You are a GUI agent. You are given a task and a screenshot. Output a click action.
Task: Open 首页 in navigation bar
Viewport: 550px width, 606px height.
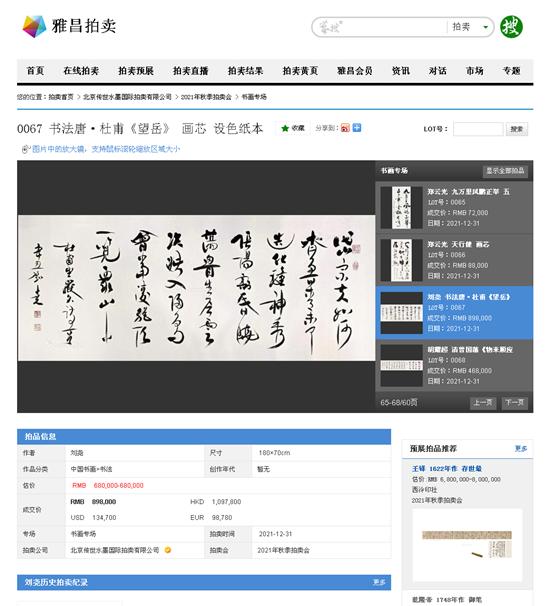coord(35,71)
